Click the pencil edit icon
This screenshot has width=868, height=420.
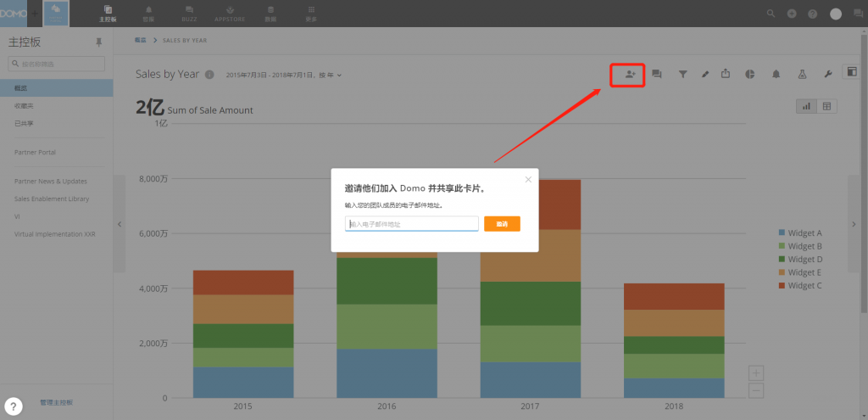704,75
